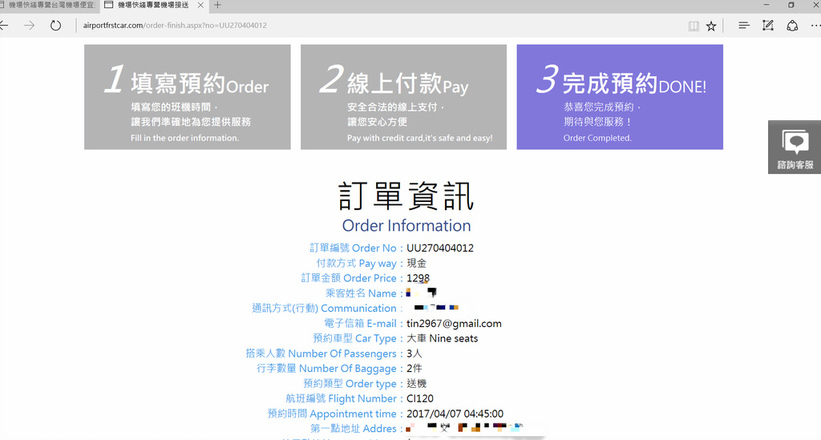Open the Edge Hub lines icon
821x440 pixels.
point(744,26)
